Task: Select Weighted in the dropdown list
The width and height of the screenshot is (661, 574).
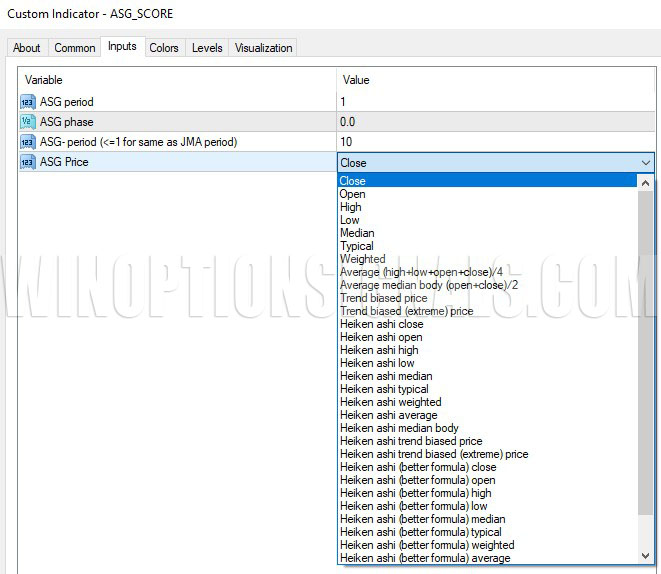Action: pos(362,259)
